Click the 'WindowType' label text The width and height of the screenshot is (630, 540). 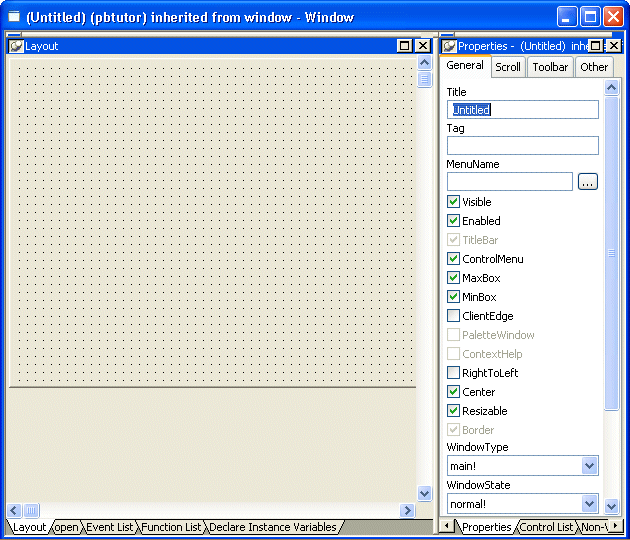click(477, 447)
